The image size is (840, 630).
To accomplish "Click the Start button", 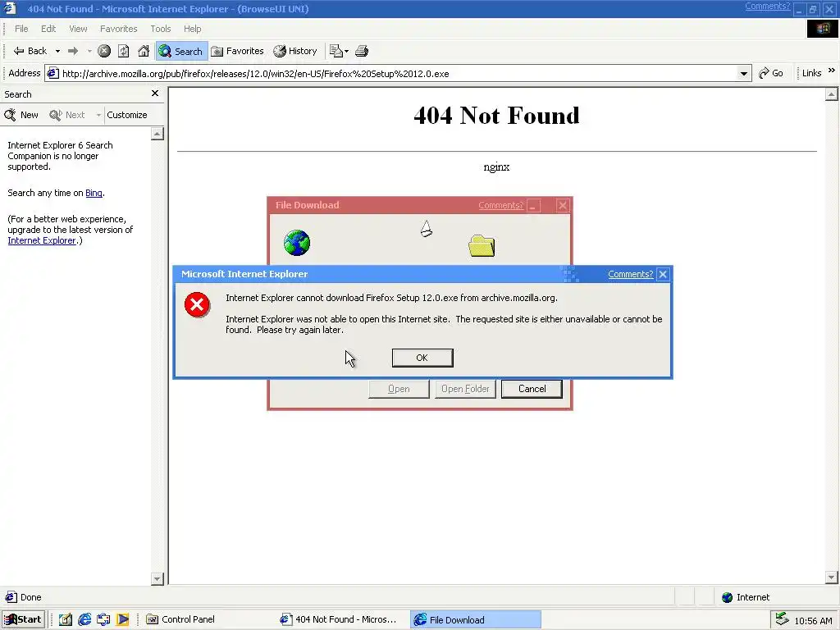I will click(23, 619).
